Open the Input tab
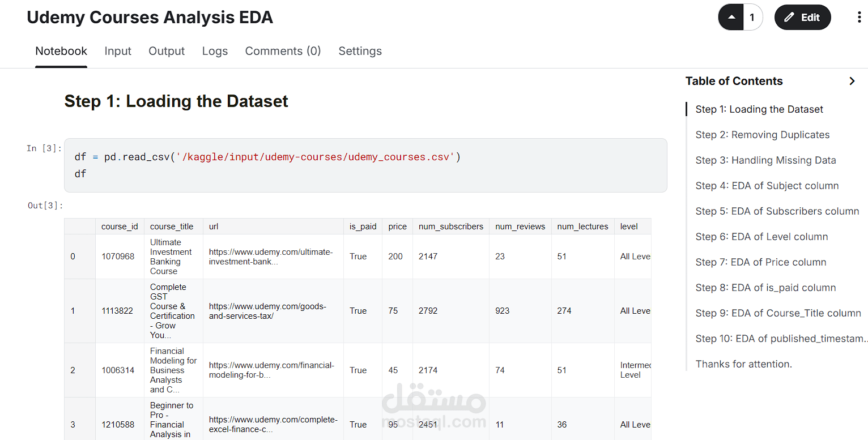The height and width of the screenshot is (440, 868). coord(118,51)
